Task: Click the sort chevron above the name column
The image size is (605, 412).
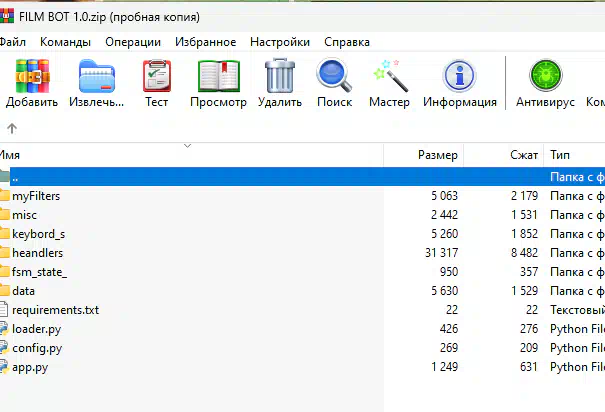Action: 188,146
